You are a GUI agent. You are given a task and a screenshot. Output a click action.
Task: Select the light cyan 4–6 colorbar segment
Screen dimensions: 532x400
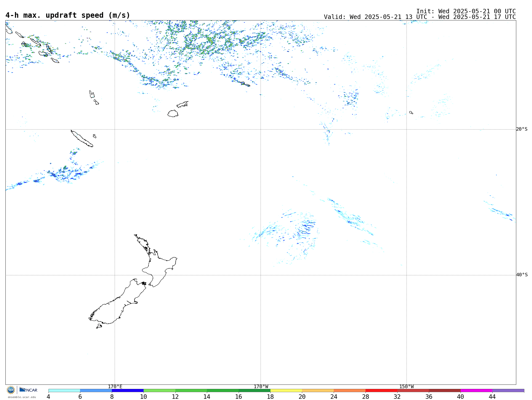64,391
